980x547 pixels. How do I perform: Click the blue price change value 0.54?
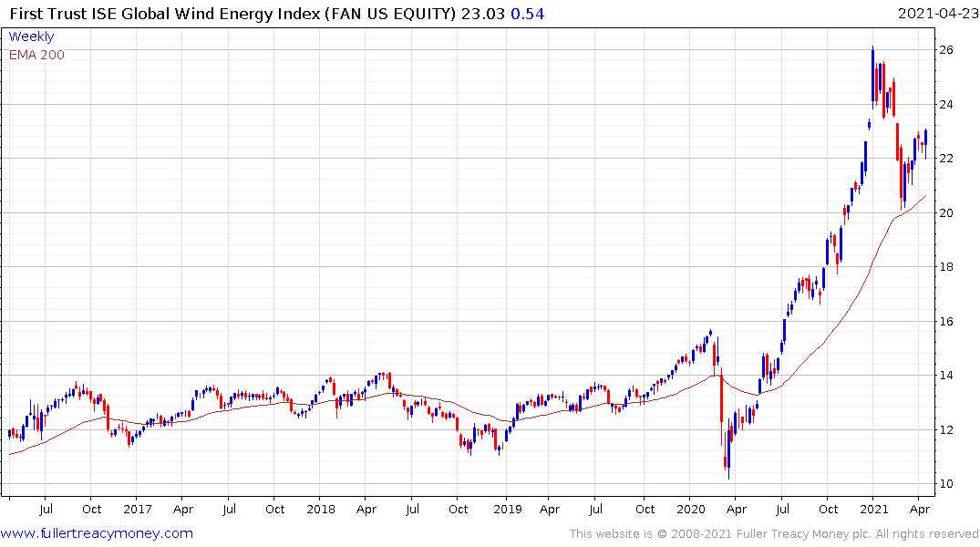point(528,14)
